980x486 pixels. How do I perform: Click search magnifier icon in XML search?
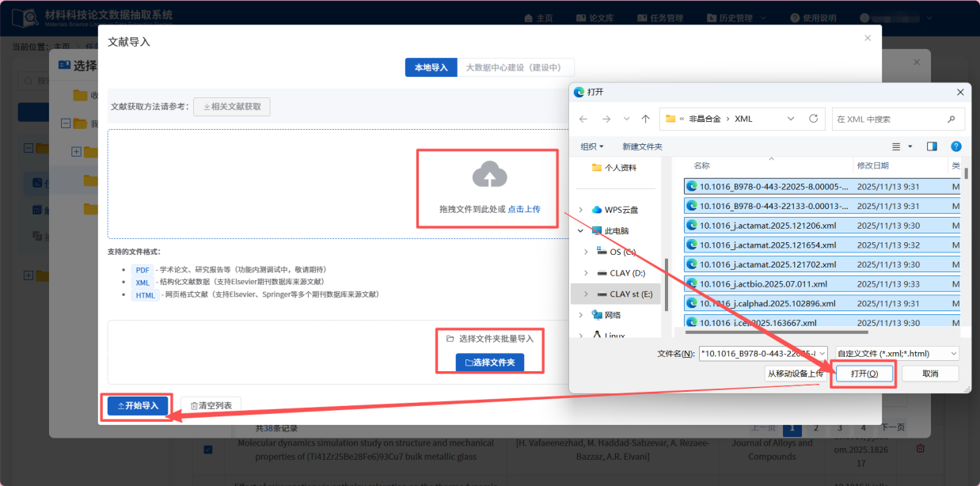pos(951,119)
